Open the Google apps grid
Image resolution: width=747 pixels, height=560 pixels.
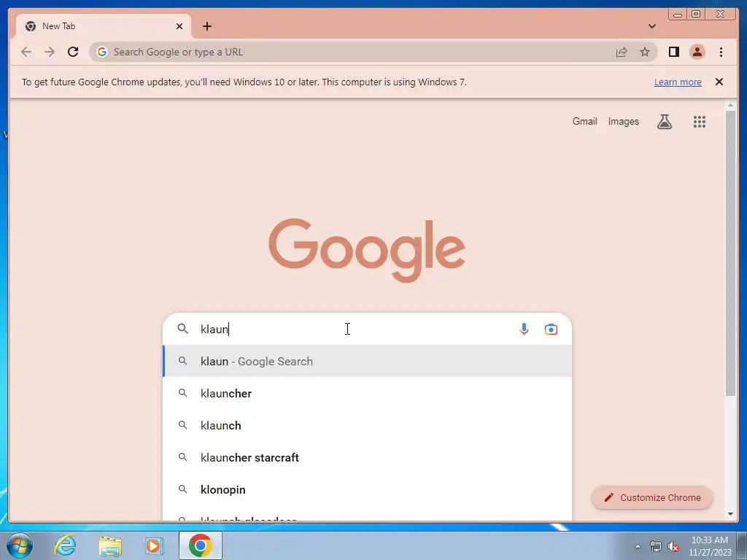pos(700,122)
